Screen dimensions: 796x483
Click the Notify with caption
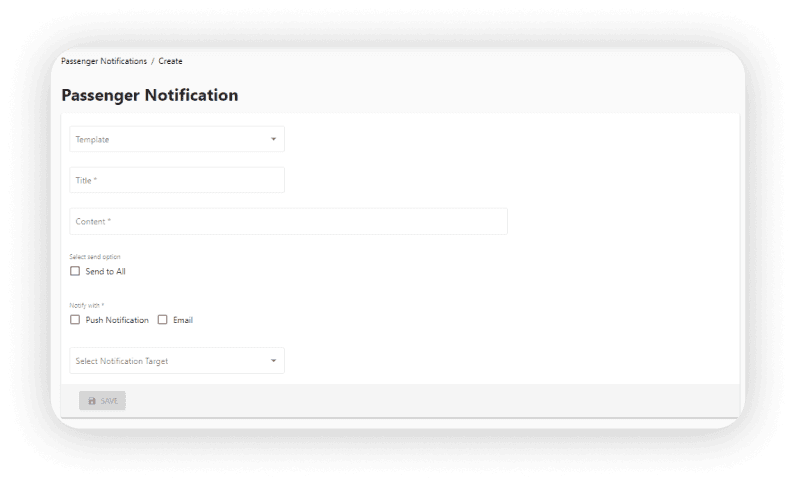coord(86,306)
